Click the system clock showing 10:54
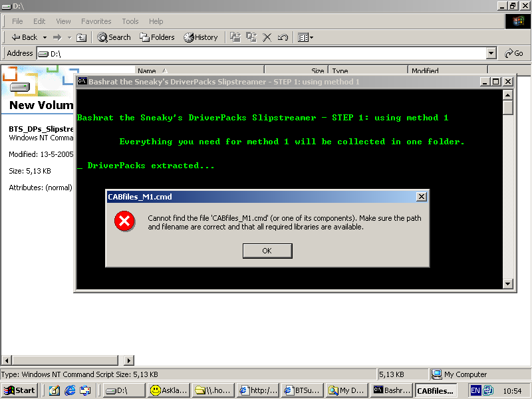 pos(512,391)
